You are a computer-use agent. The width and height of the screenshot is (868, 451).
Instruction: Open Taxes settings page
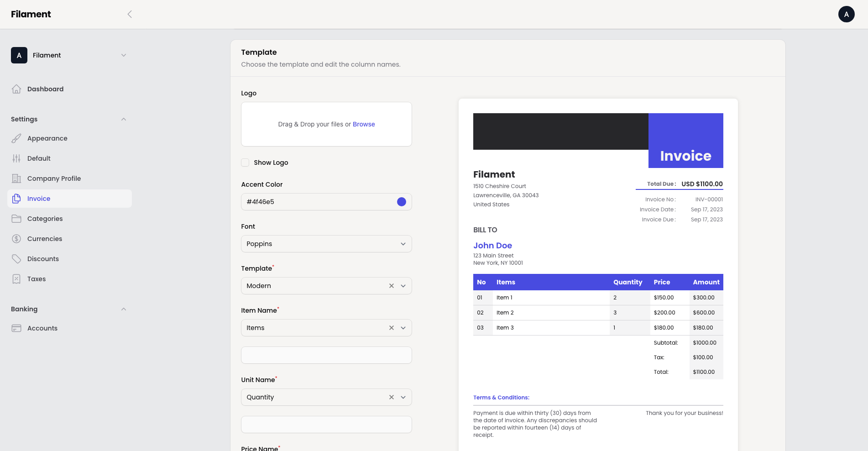coord(69,279)
